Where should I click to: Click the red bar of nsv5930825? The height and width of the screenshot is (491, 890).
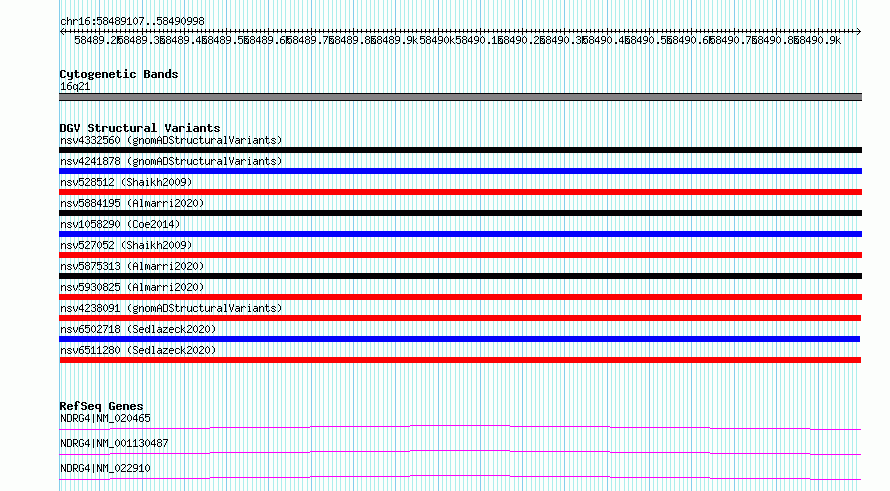click(460, 297)
